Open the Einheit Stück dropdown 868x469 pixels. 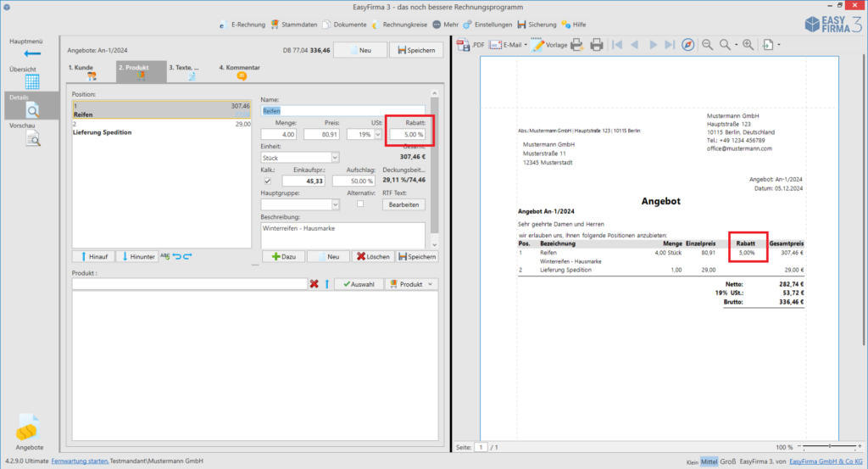click(x=334, y=158)
